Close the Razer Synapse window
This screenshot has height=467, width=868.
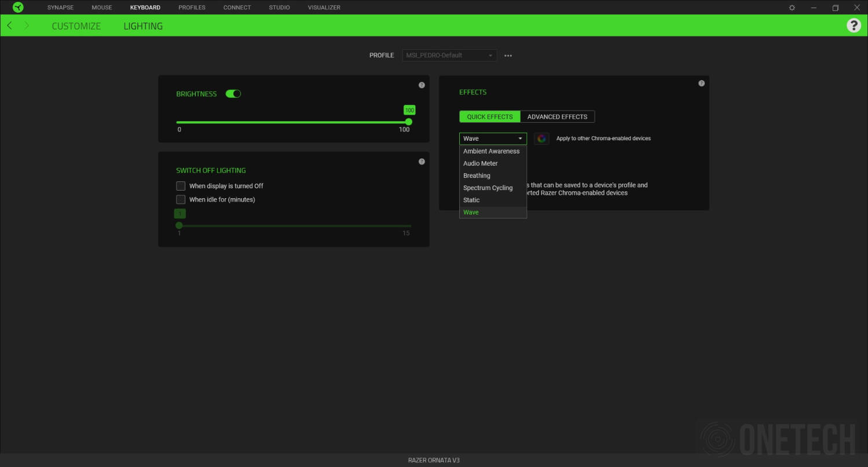pyautogui.click(x=857, y=8)
